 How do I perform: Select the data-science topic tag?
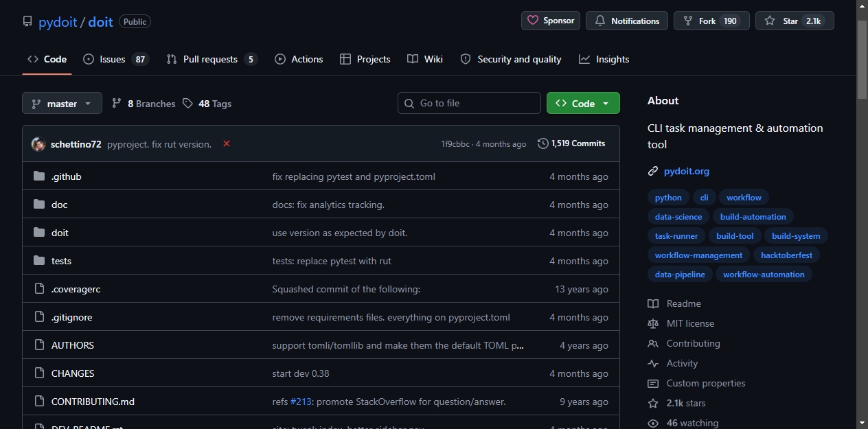click(x=678, y=216)
